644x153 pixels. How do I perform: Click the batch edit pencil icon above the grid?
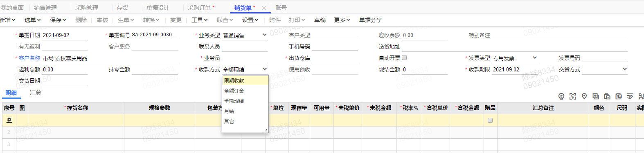[630, 96]
